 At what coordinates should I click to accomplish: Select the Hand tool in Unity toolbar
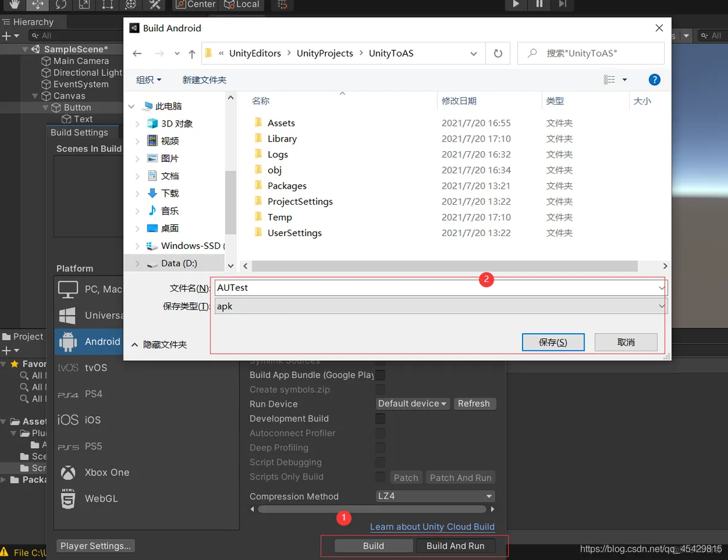click(14, 5)
